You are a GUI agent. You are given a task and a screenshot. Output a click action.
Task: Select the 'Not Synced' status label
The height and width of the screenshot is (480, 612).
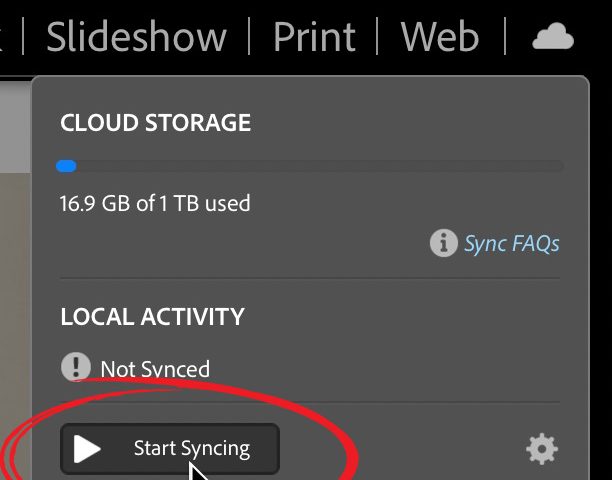coord(155,369)
